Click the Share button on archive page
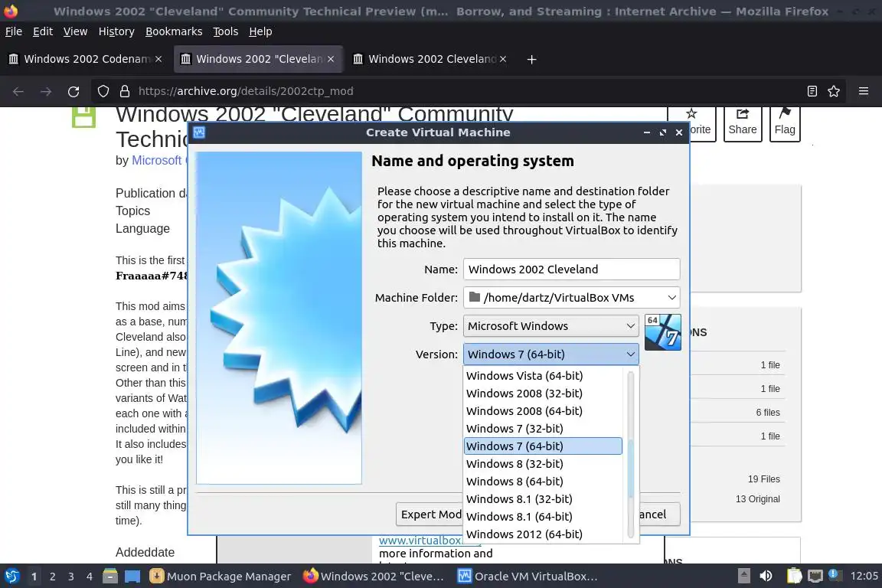Image resolution: width=882 pixels, height=588 pixels. coord(743,122)
